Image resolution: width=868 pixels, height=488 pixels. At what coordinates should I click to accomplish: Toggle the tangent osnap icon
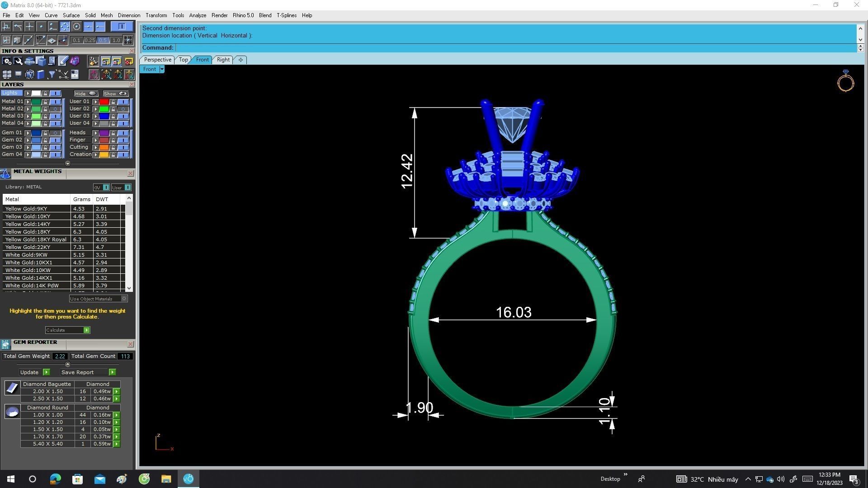pos(18,27)
